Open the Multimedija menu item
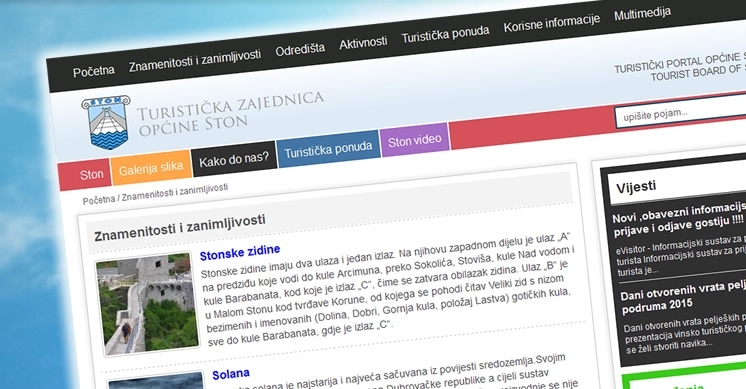Viewport: 746px width, 389px height. coord(642,14)
